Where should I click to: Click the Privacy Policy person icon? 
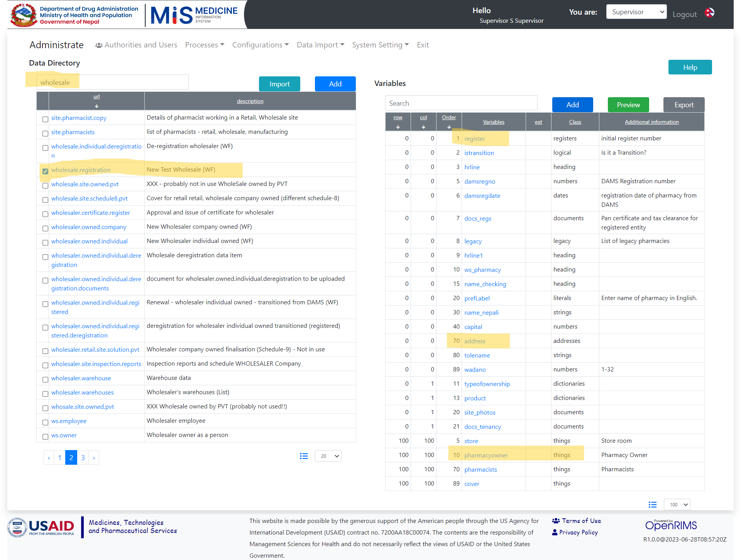coord(555,532)
